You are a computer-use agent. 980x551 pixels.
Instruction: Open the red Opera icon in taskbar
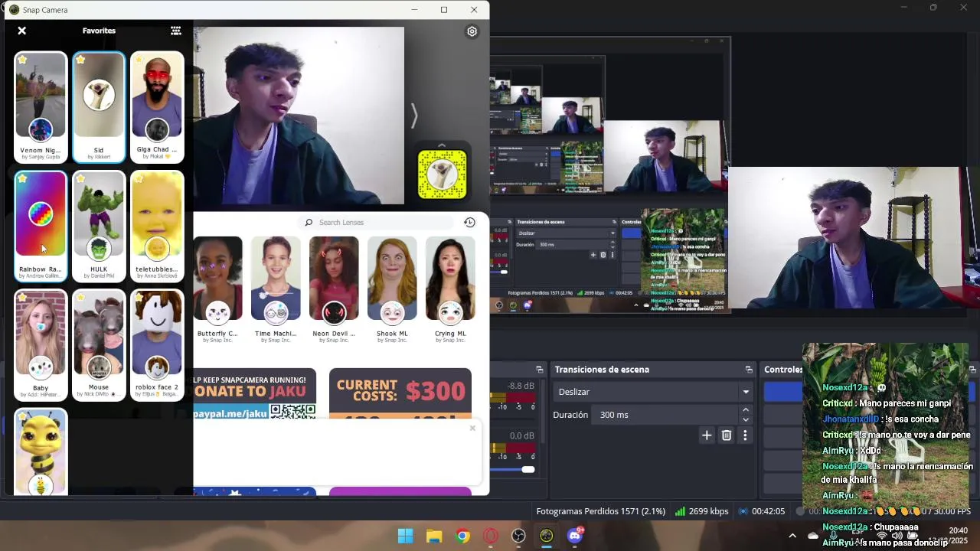tap(491, 536)
